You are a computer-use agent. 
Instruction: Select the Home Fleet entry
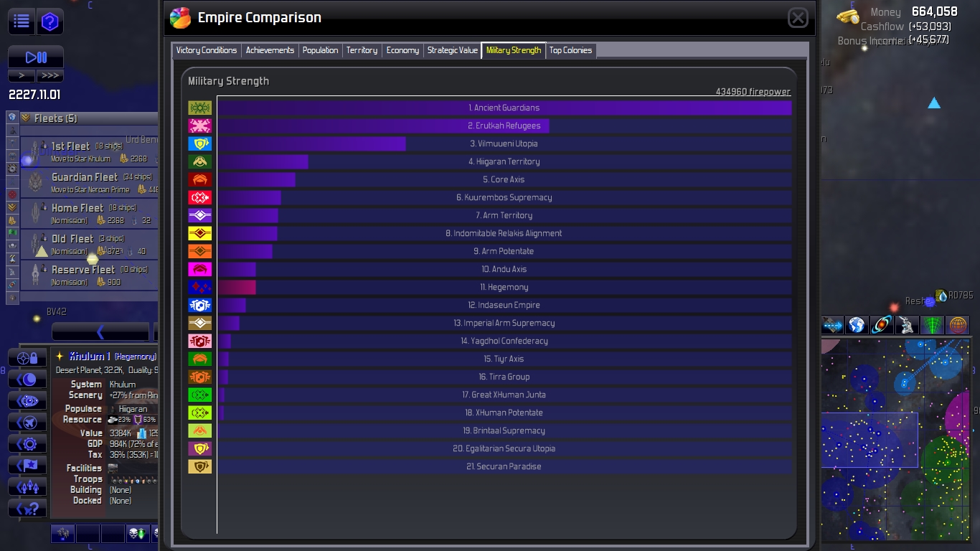89,213
